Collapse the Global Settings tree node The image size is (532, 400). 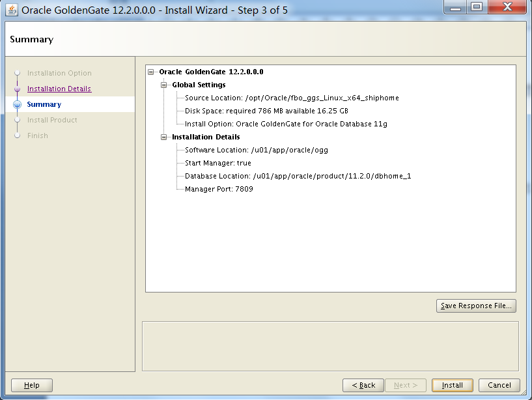coord(164,85)
